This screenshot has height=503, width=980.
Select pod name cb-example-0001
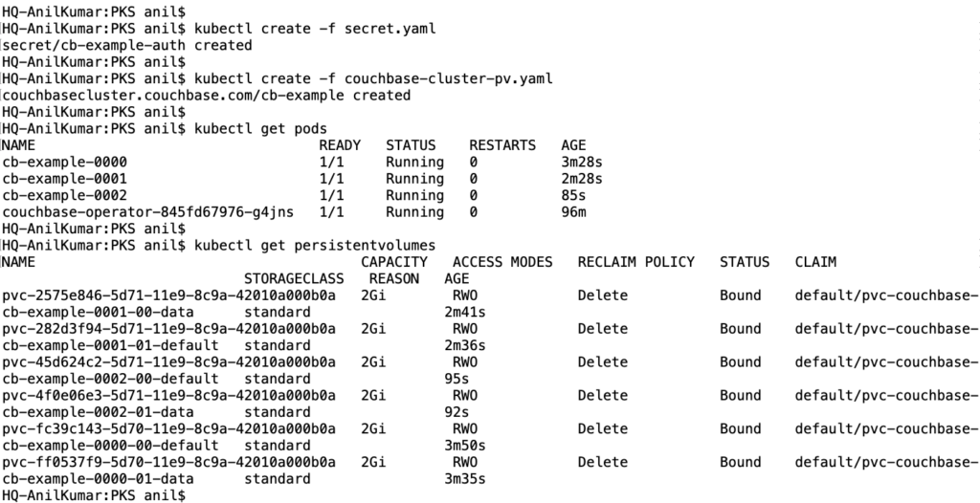click(x=65, y=179)
